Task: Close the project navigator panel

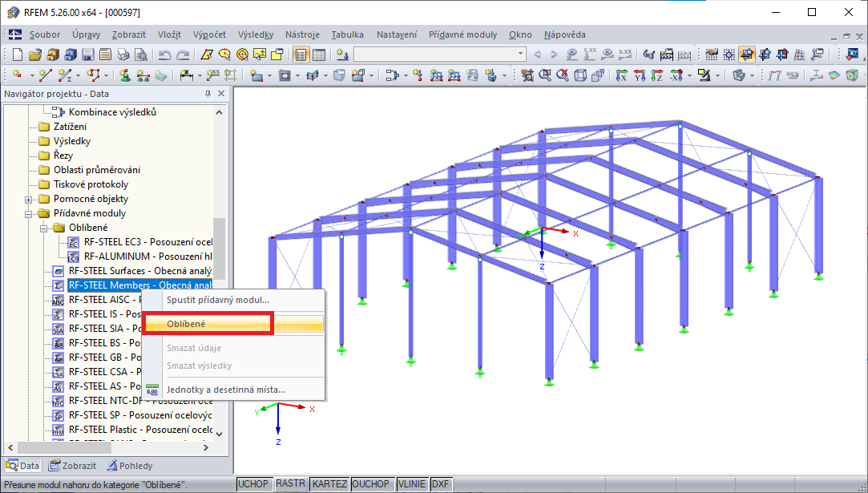Action: (221, 94)
